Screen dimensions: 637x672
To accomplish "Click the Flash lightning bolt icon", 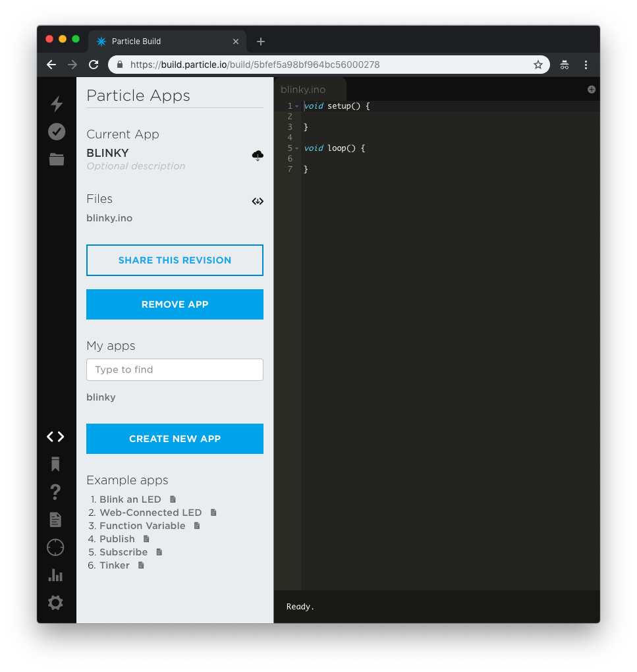I will click(x=57, y=104).
